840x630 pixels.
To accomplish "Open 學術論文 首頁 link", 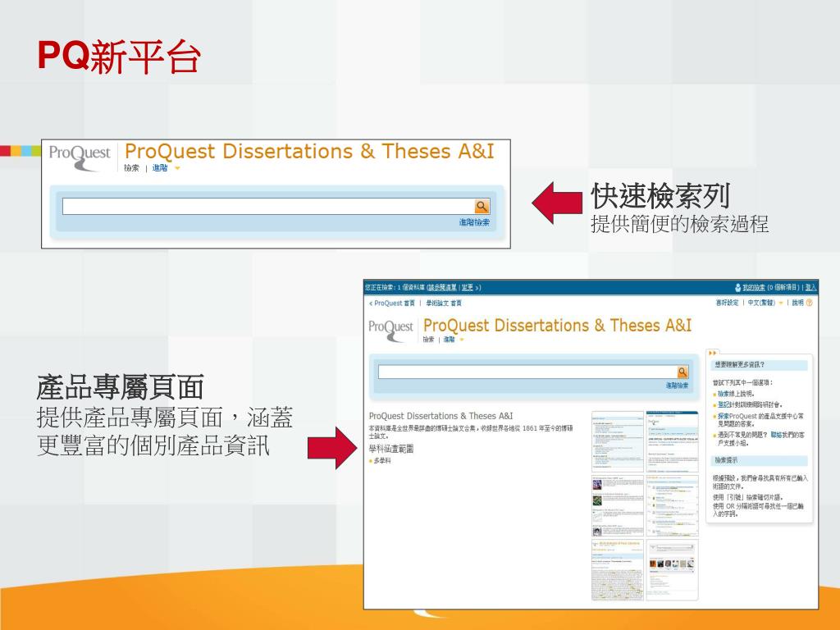I will tap(444, 303).
